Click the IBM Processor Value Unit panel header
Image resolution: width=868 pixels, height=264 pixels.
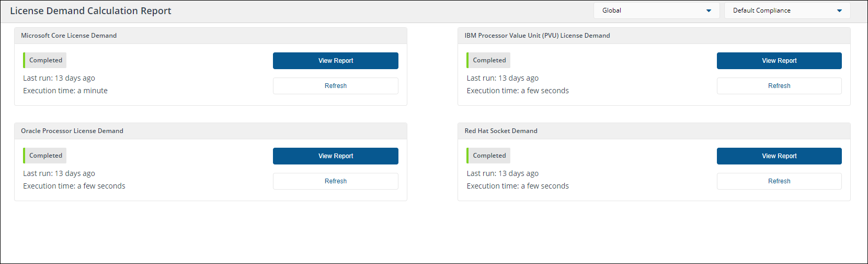pos(537,36)
